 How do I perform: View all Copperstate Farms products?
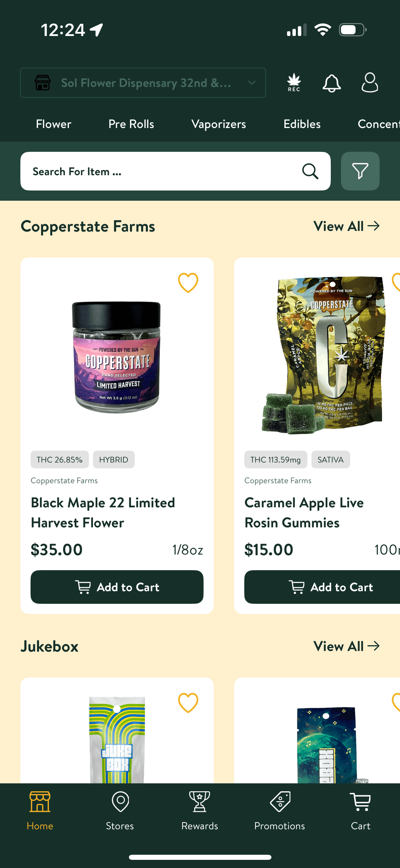(346, 226)
